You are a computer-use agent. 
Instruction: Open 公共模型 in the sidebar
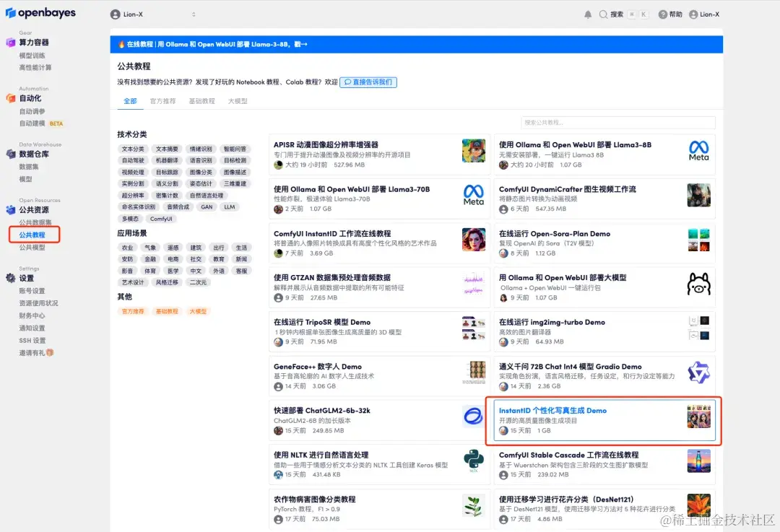32,247
